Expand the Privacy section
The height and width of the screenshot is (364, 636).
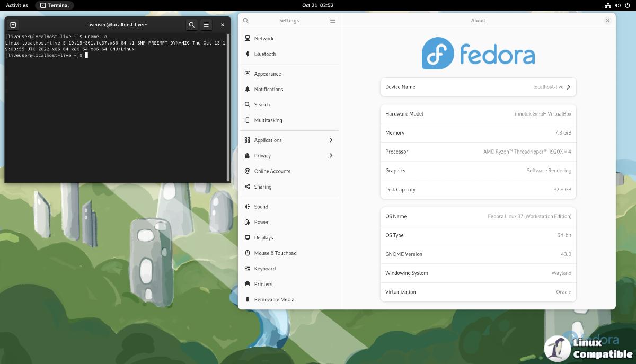point(263,155)
